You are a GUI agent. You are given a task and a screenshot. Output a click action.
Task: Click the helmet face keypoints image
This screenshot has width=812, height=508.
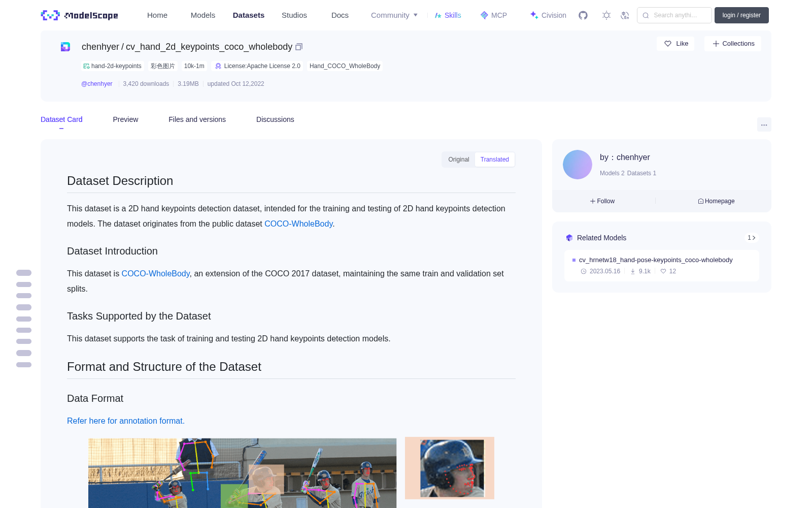click(450, 468)
